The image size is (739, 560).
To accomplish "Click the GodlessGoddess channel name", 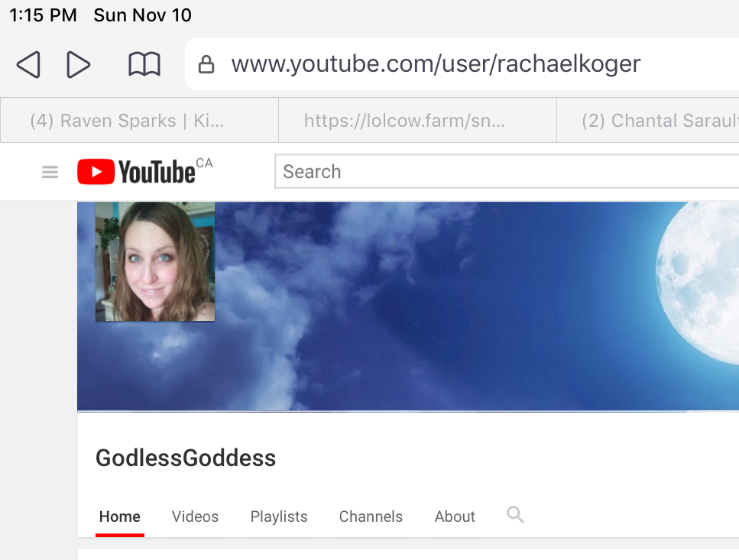I will click(186, 458).
